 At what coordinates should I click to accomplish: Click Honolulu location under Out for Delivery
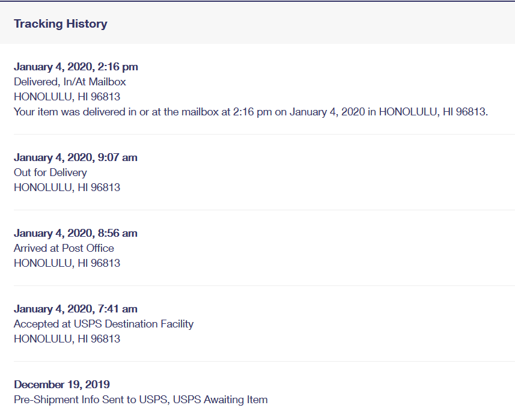click(x=67, y=187)
